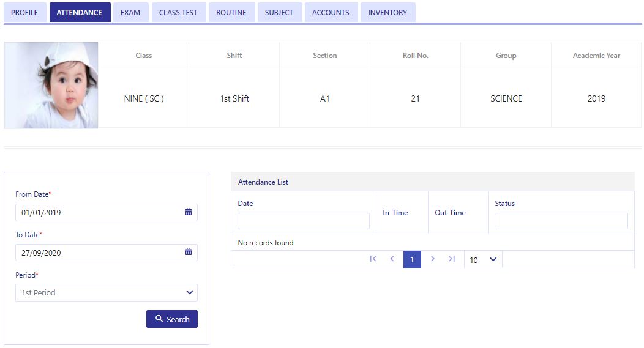Go to the ACCOUNTS tab
644x348 pixels.
pos(331,12)
